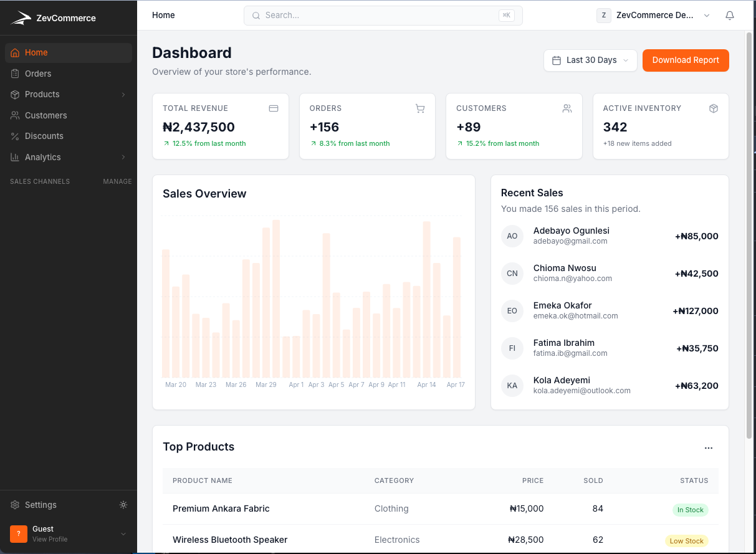
Task: Click ₦2,437,500 total revenue value
Action: [199, 127]
